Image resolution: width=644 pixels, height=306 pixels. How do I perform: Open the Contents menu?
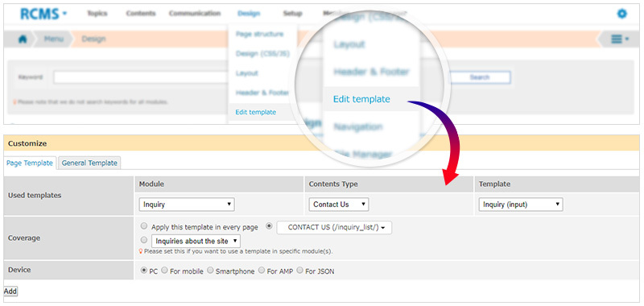pos(141,14)
